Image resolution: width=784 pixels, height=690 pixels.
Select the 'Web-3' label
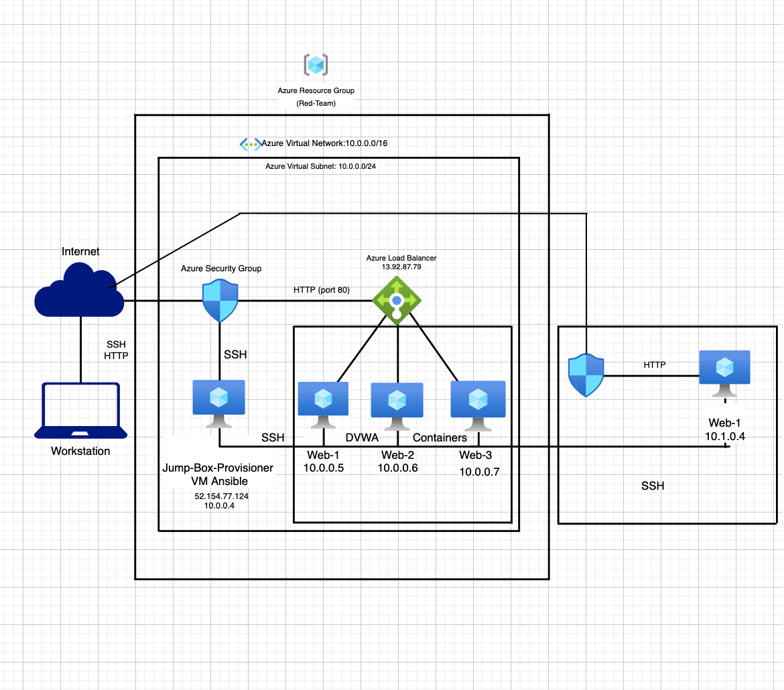476,455
